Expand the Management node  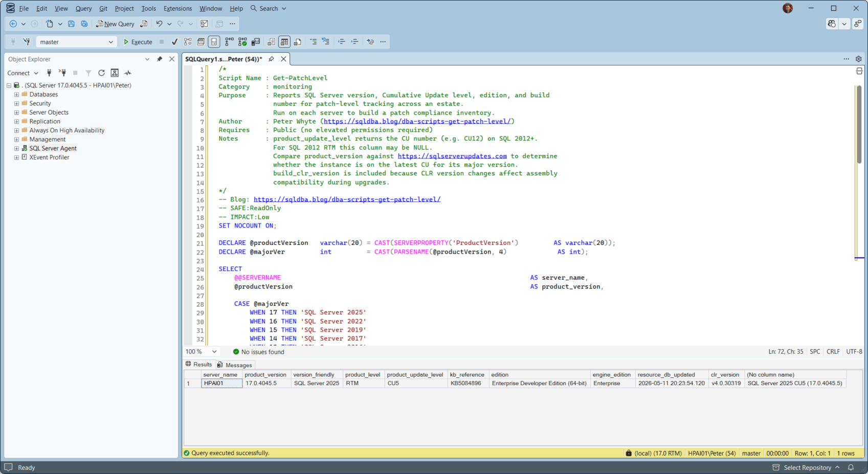point(16,139)
